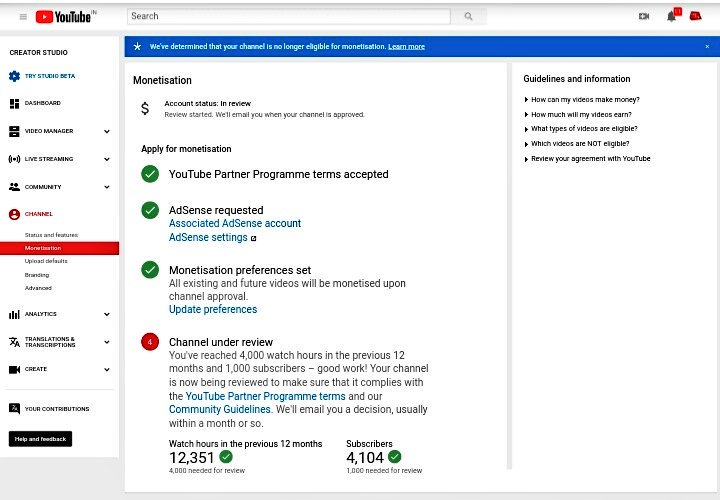Open Branding under Channel

[37, 275]
